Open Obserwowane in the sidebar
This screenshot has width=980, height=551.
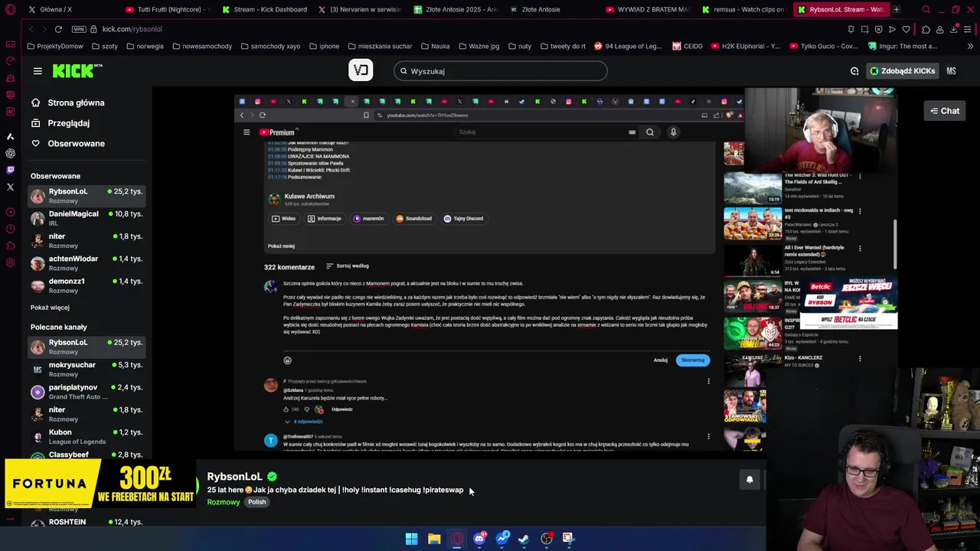tap(68, 143)
